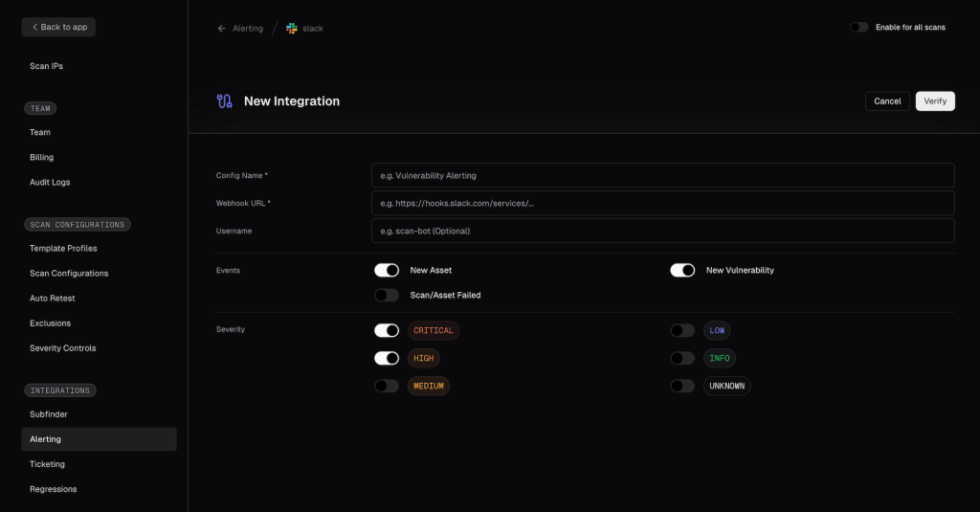Click the CRITICAL severity badge
Image resolution: width=980 pixels, height=512 pixels.
click(434, 330)
